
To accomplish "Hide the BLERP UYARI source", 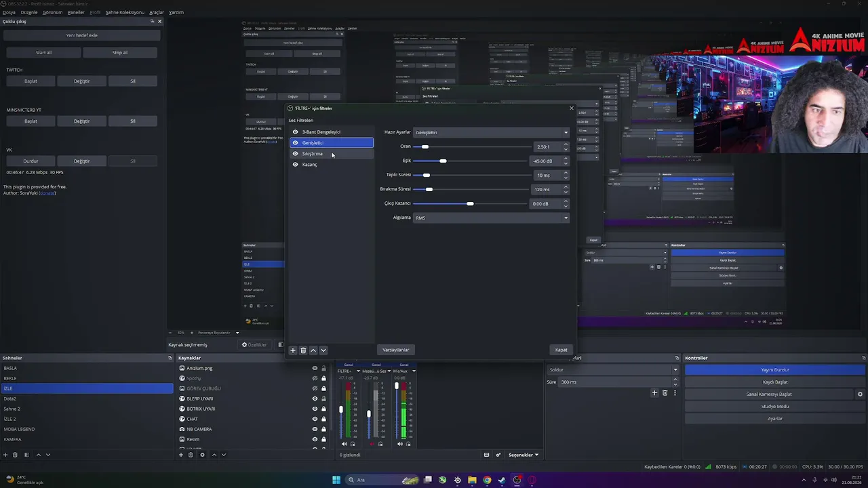I will click(315, 399).
